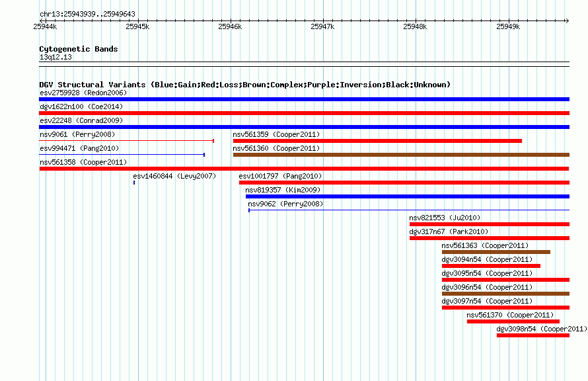Image resolution: width=588 pixels, height=381 pixels.
Task: Click the DGV Structural Variants track title
Action: (245, 85)
